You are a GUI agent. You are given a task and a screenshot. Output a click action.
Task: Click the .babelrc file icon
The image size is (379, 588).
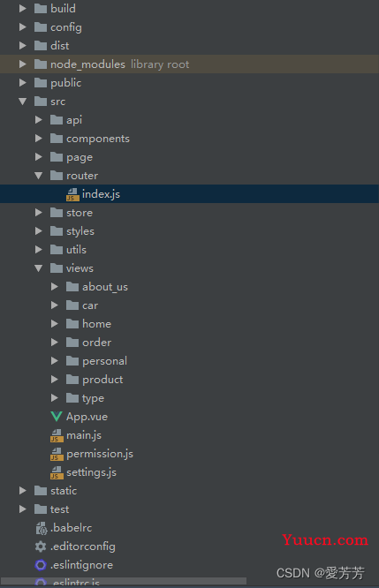click(x=41, y=528)
